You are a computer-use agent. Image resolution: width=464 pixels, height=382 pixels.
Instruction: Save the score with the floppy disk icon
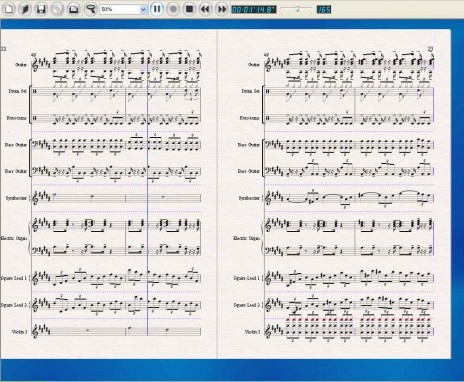pos(41,9)
